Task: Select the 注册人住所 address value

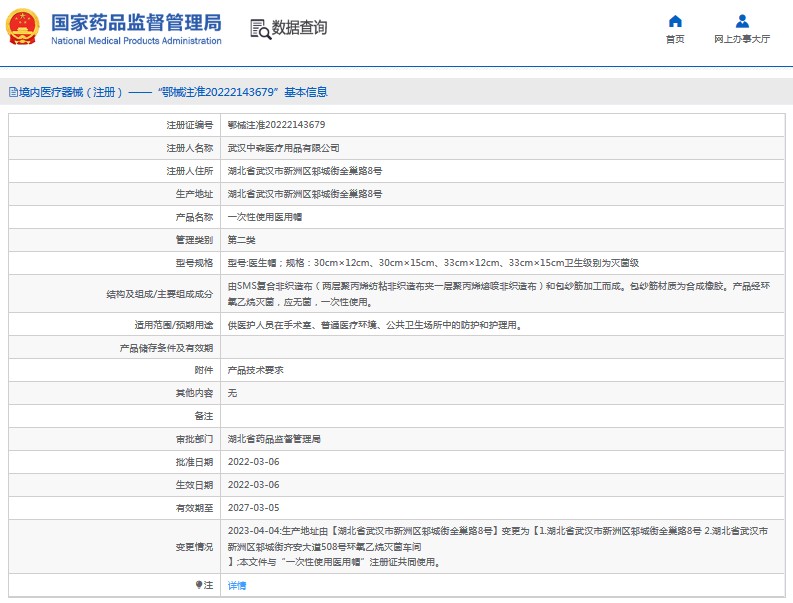Action: [304, 171]
